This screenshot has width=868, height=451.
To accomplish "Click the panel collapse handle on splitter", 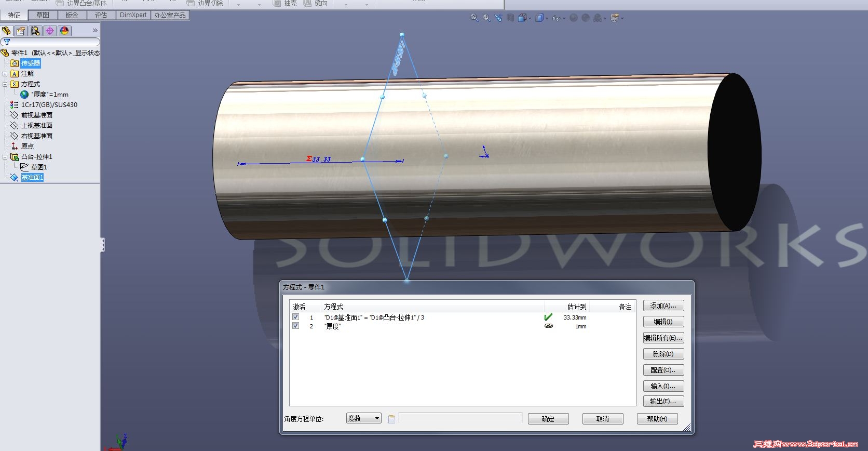I will click(x=103, y=245).
